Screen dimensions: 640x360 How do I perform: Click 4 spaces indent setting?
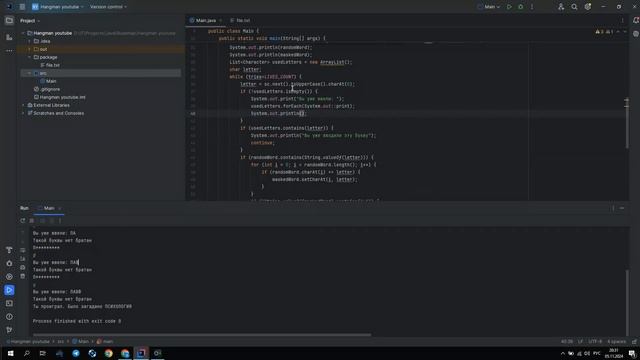[x=616, y=341]
